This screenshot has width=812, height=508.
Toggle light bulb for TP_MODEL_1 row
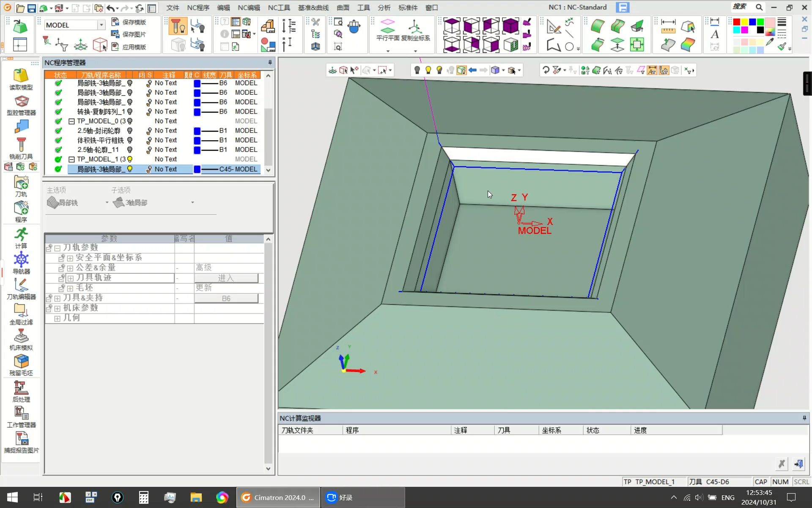(130, 159)
